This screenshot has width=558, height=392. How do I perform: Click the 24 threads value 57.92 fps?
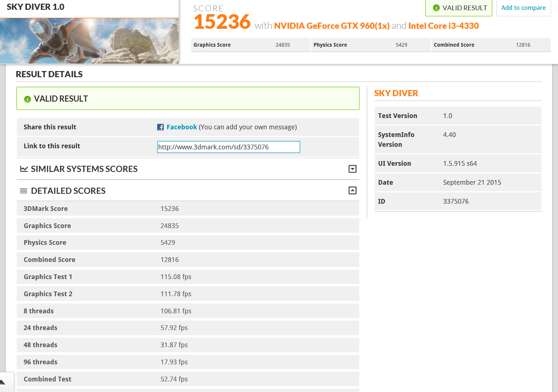tap(174, 328)
